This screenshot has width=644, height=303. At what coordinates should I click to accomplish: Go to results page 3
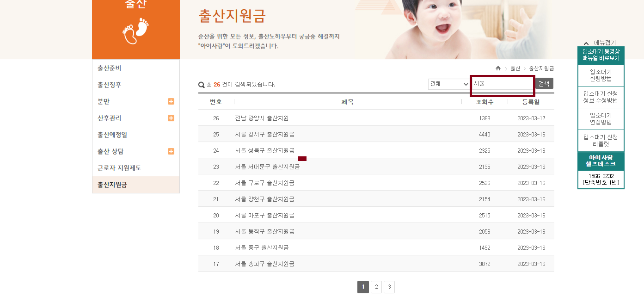pyautogui.click(x=389, y=287)
